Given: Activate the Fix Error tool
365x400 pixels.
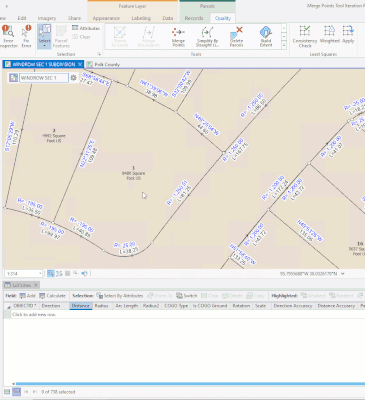Looking at the screenshot, I should coord(26,36).
